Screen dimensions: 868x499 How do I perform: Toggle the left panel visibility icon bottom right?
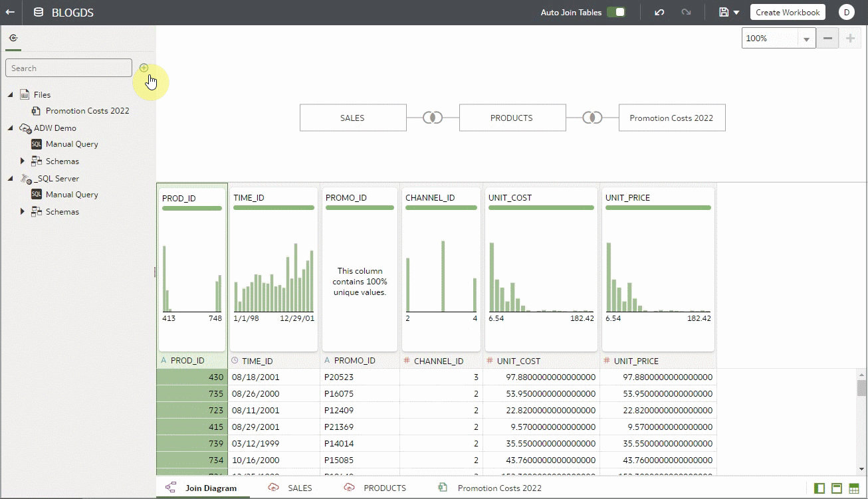click(x=819, y=488)
